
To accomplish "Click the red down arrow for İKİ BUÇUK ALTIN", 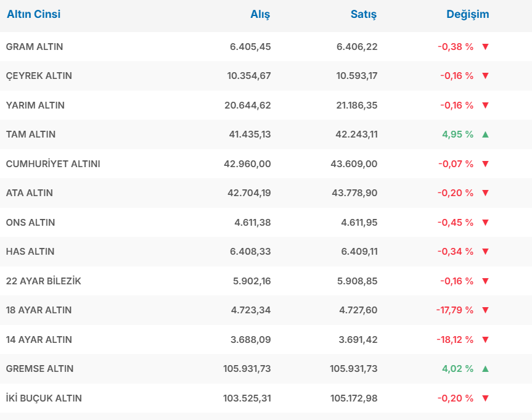I will click(x=485, y=398).
